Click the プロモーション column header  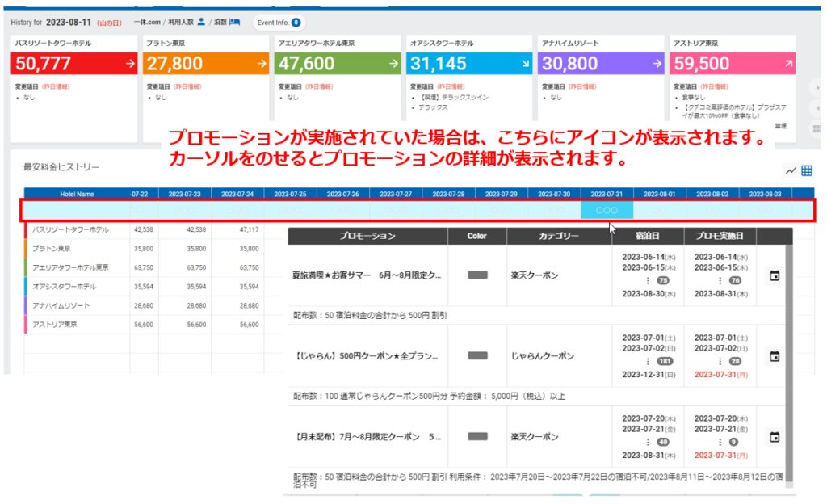(367, 237)
